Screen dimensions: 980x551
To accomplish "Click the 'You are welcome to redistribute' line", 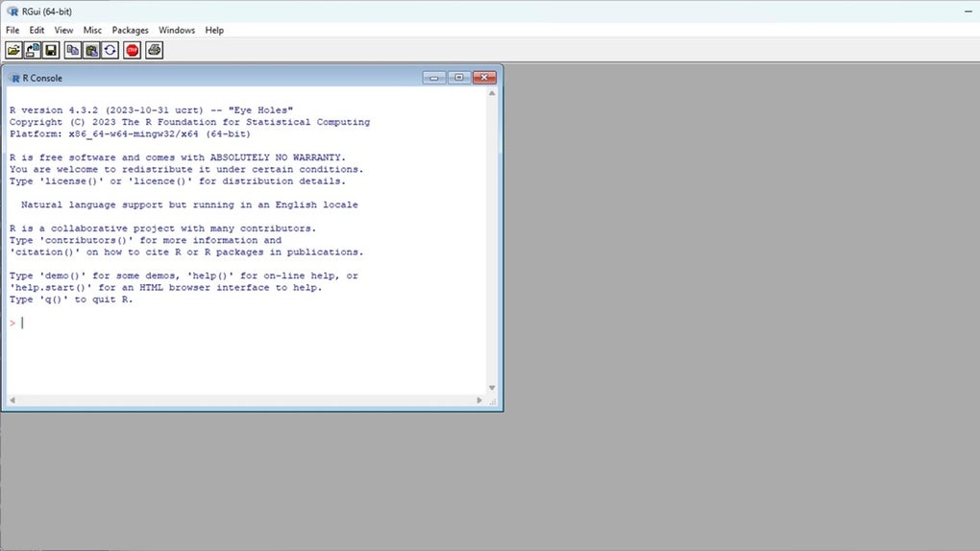I will pos(186,169).
